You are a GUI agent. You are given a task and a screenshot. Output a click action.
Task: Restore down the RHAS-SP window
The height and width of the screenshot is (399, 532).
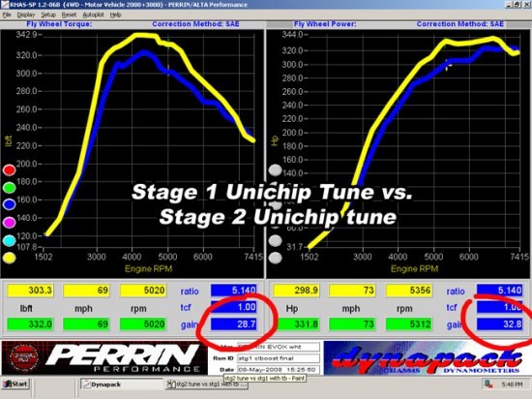coord(517,5)
